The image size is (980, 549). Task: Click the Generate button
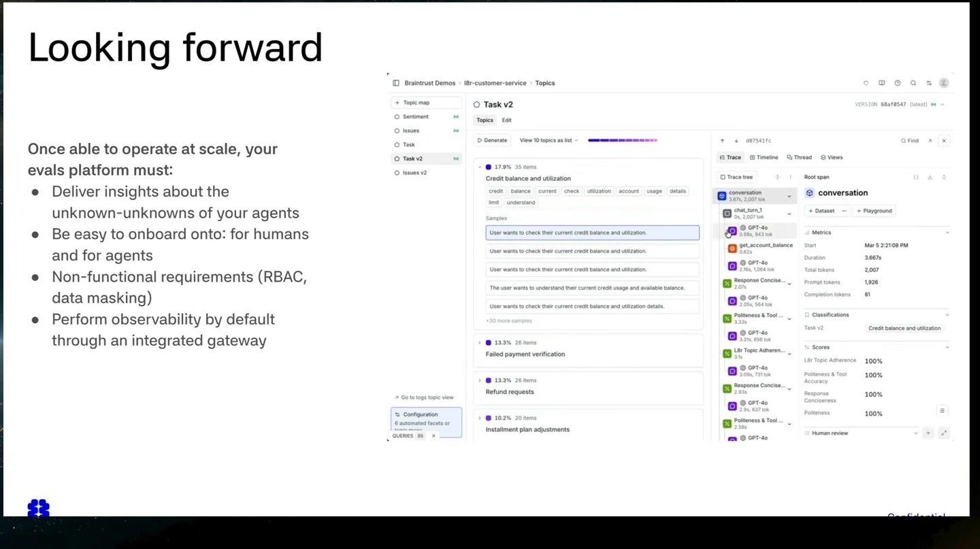(492, 140)
